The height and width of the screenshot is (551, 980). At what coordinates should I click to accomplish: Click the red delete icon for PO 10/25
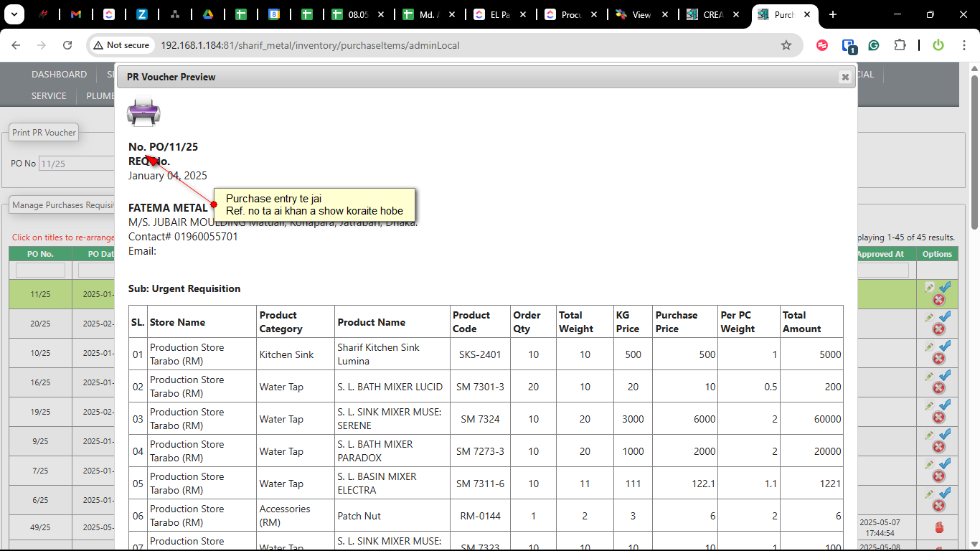(938, 359)
